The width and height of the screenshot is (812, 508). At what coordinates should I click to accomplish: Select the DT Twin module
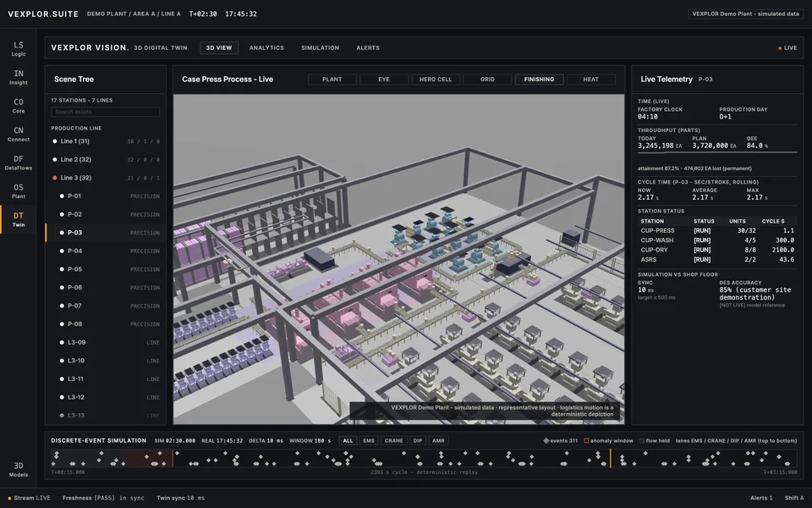[x=18, y=220]
